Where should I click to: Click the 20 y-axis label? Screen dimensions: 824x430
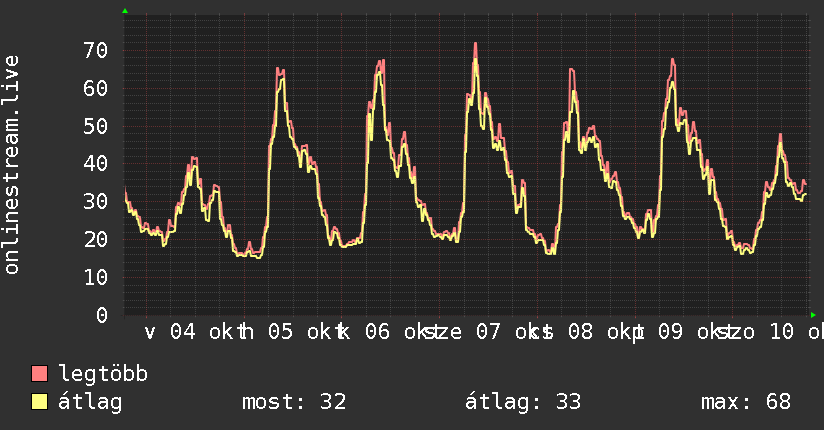[x=96, y=240]
